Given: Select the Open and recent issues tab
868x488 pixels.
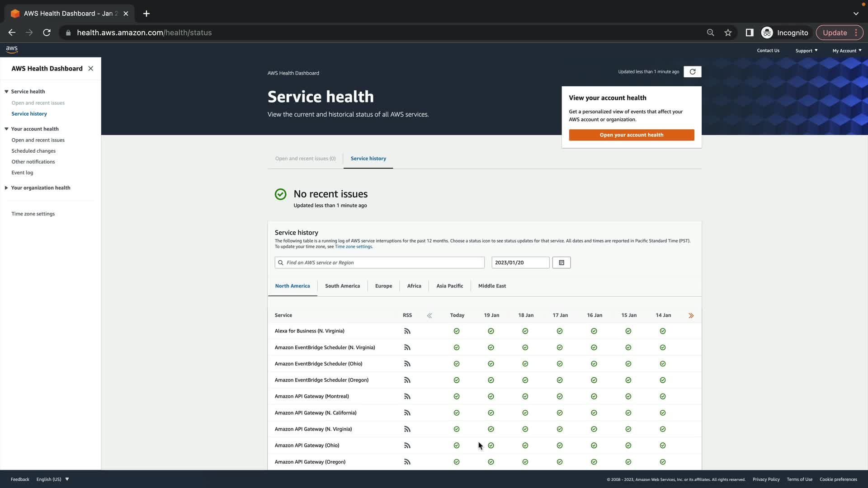Looking at the screenshot, I should (x=305, y=159).
